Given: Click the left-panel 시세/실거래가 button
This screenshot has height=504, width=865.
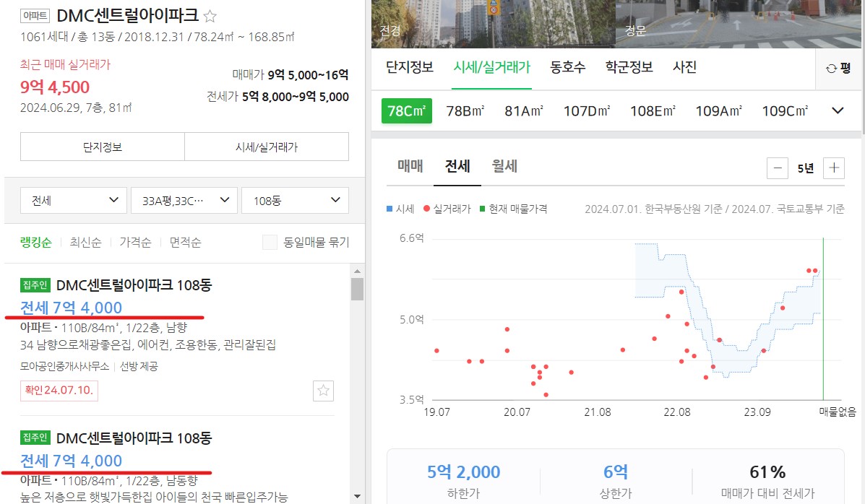Looking at the screenshot, I should [267, 147].
